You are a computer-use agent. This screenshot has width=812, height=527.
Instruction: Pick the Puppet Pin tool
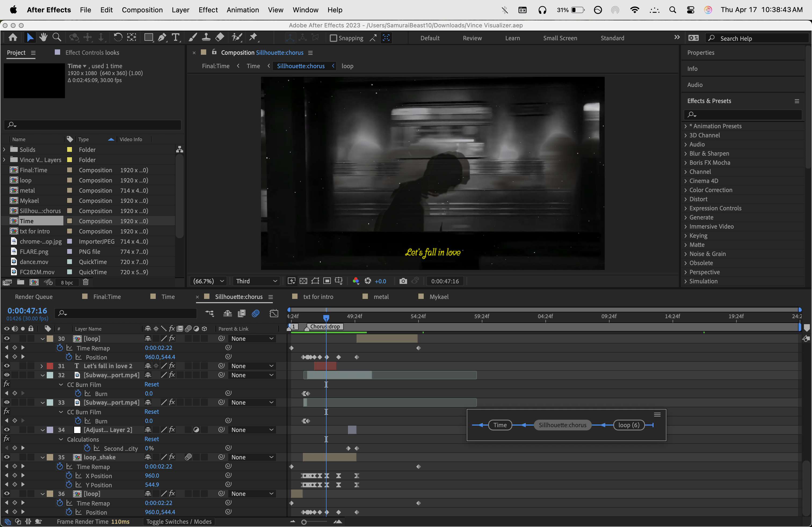pos(253,38)
